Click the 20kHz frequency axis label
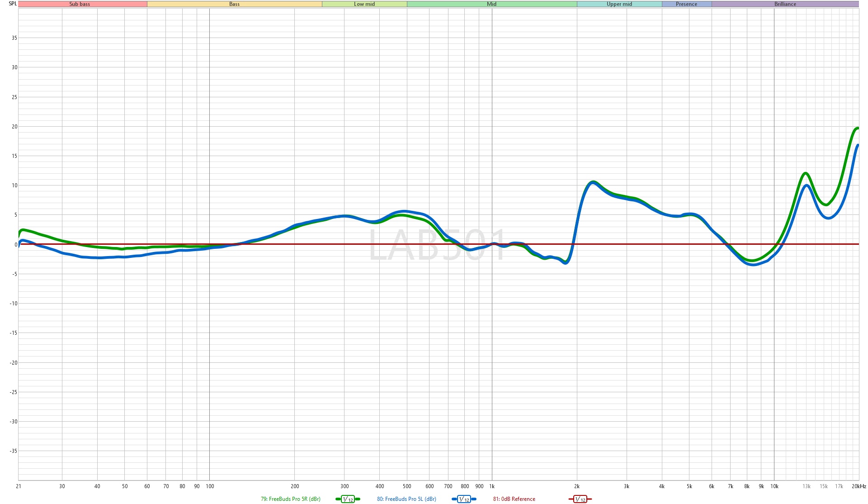Image resolution: width=868 pixels, height=504 pixels. pyautogui.click(x=859, y=486)
